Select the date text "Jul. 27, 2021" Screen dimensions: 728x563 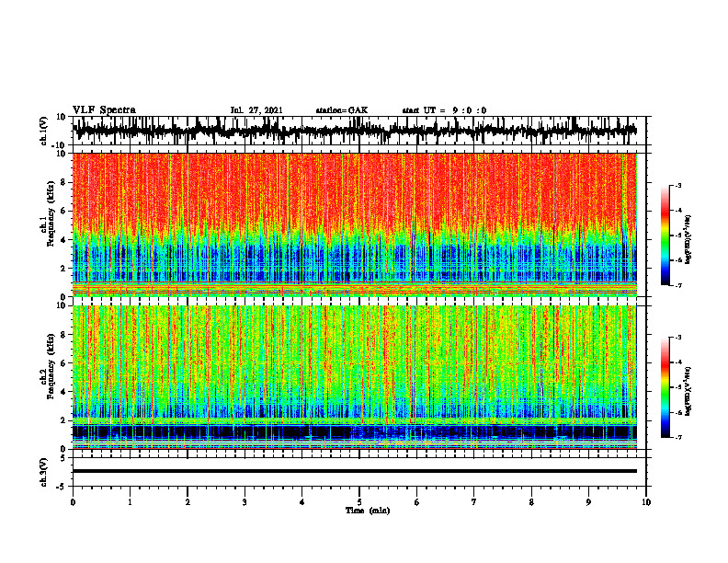(256, 110)
